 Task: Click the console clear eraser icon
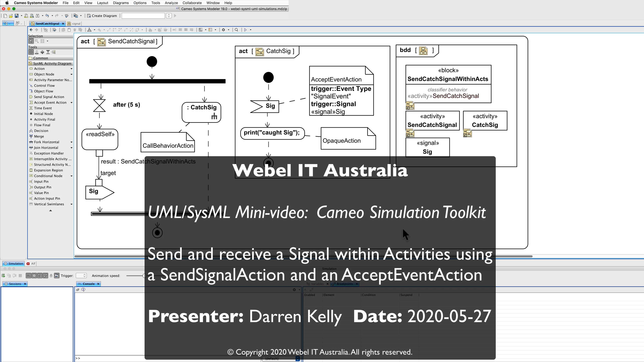78,290
